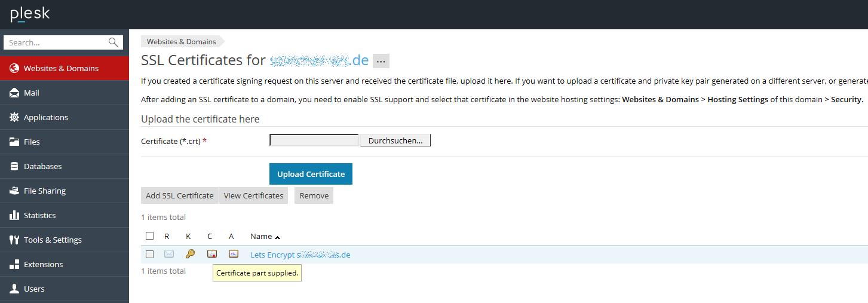Click the certificate part icon in column C
Viewport: 868px width, 303px height.
point(211,254)
